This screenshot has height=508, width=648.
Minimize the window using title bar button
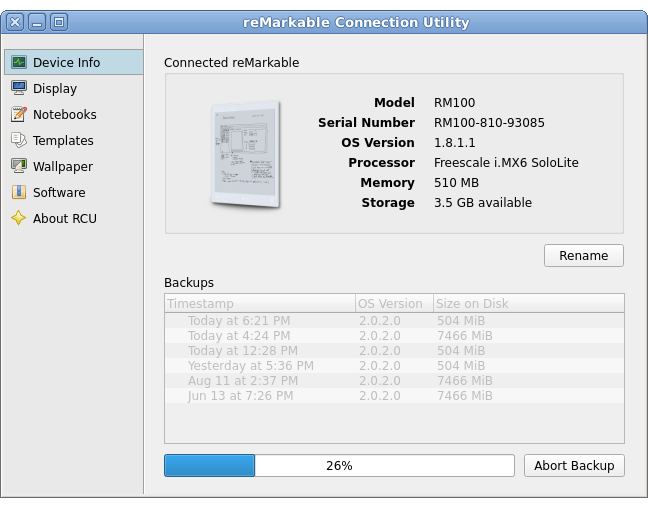pos(37,22)
